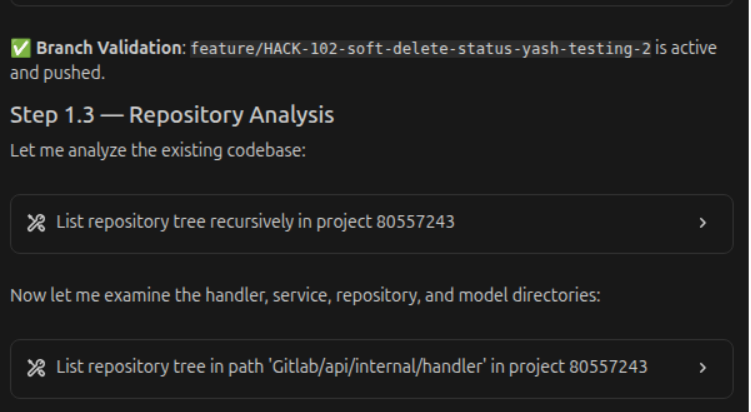Click 'Repository Analysis' in the step heading
The image size is (751, 412).
(x=231, y=115)
